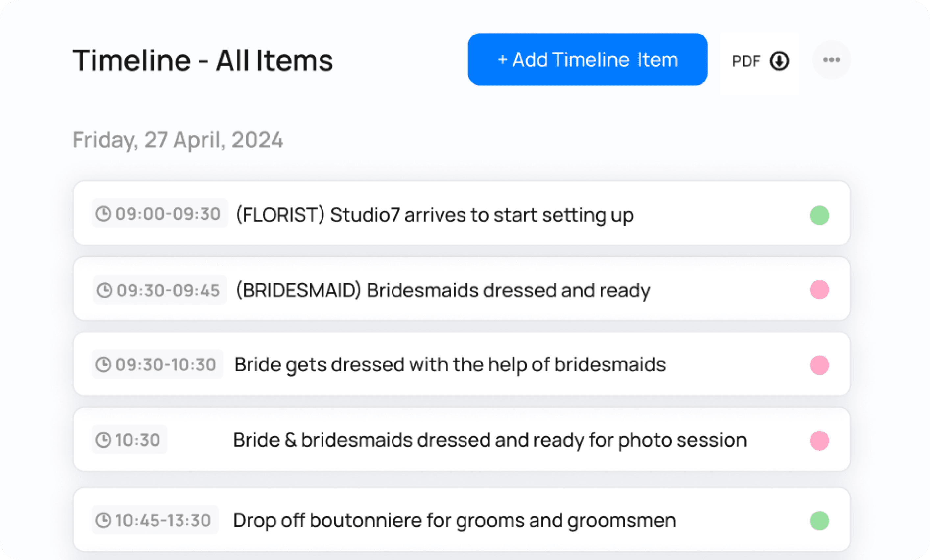Click green color dot on FLORIST row
Viewport: 930px width, 560px height.
pos(820,215)
